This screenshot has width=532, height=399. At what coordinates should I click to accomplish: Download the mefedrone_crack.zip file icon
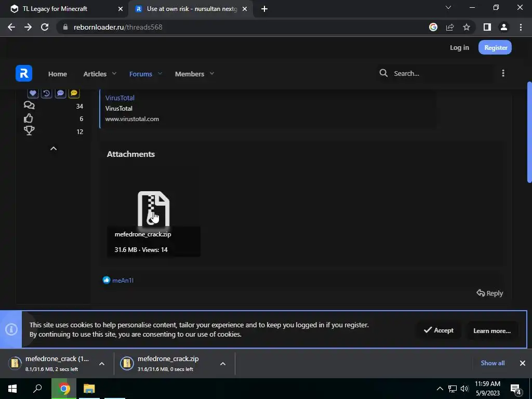153,209
